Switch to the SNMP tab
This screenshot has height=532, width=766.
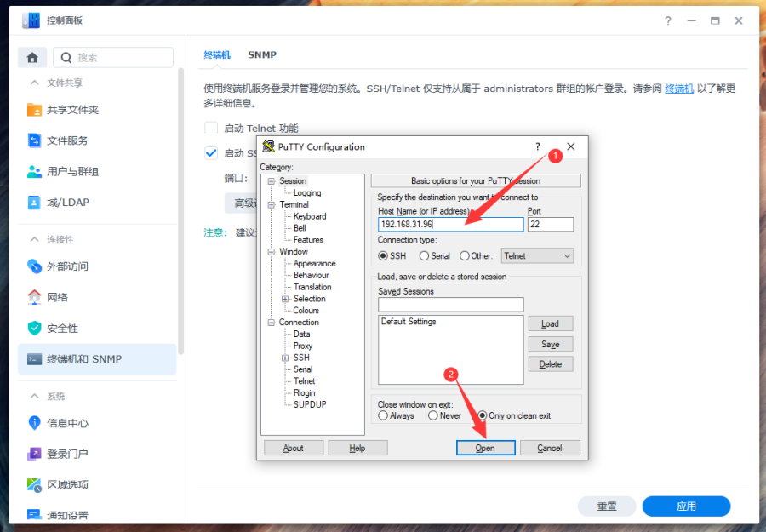click(x=262, y=54)
